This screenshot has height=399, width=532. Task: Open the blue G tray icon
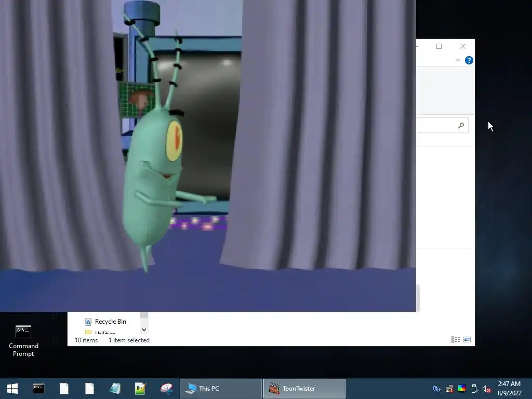[436, 389]
